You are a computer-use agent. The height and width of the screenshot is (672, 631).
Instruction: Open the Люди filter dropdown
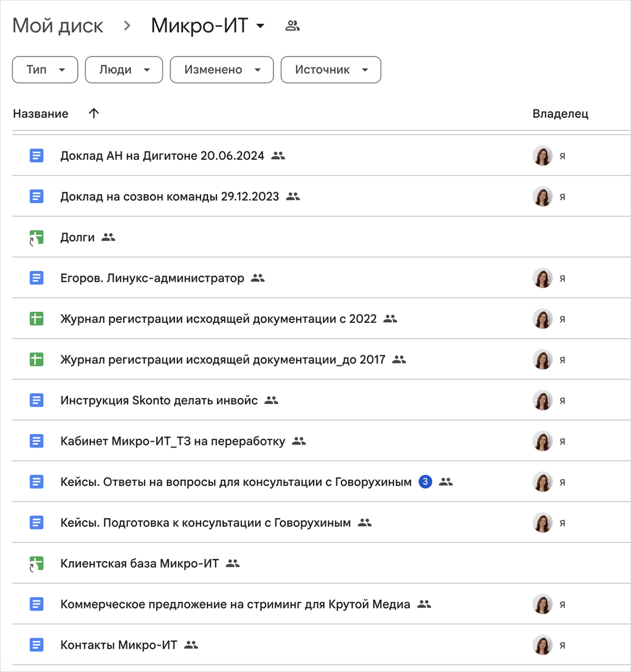124,70
